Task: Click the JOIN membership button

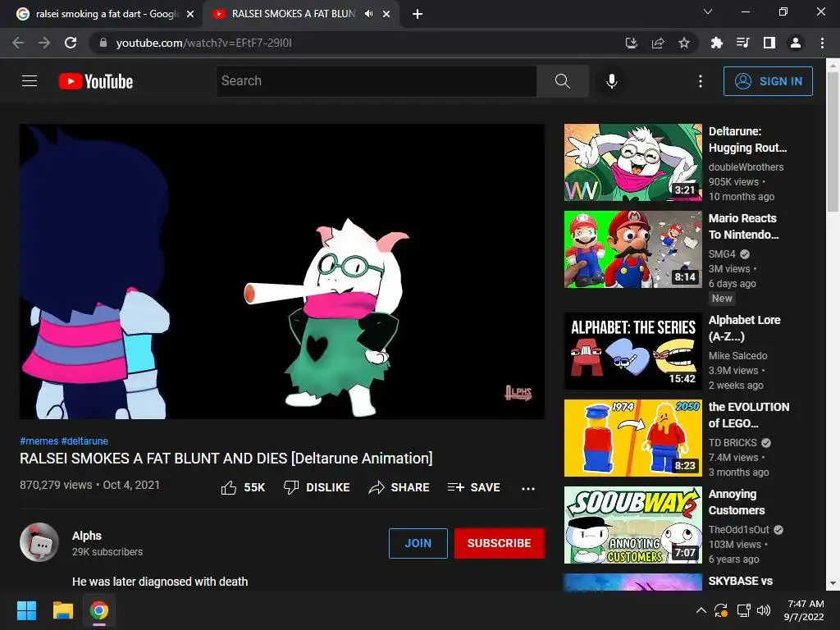Action: pyautogui.click(x=418, y=543)
